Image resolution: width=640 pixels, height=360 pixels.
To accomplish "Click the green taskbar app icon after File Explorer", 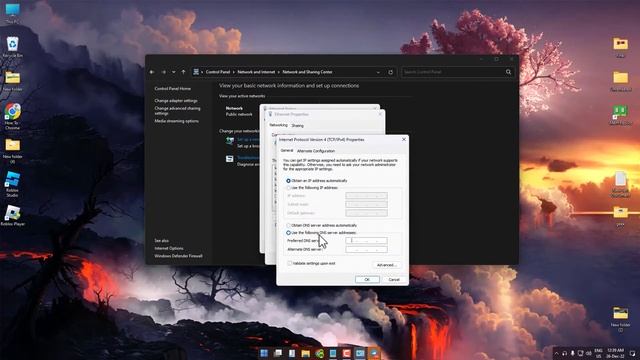I will tap(319, 353).
